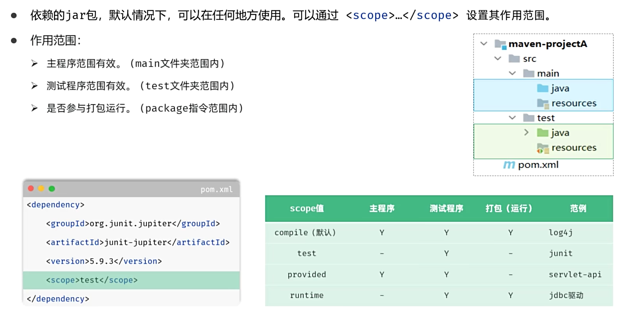Click the runtime scope row label

pyautogui.click(x=307, y=295)
